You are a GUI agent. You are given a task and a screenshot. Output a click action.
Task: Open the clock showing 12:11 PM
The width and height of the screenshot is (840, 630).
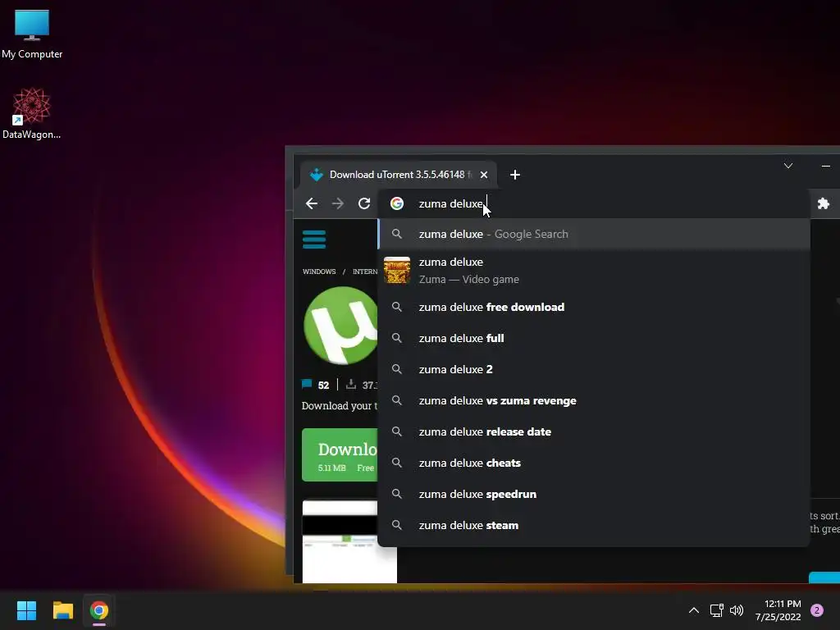pos(778,610)
